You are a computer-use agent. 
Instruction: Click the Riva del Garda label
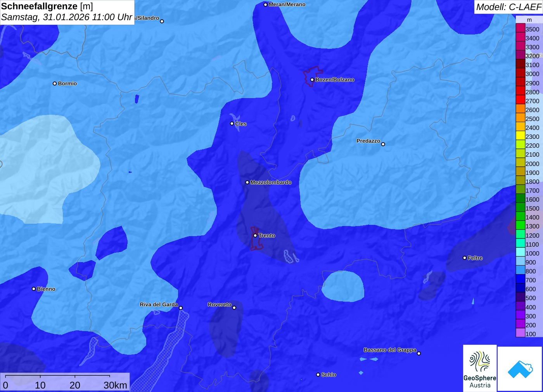159,304
